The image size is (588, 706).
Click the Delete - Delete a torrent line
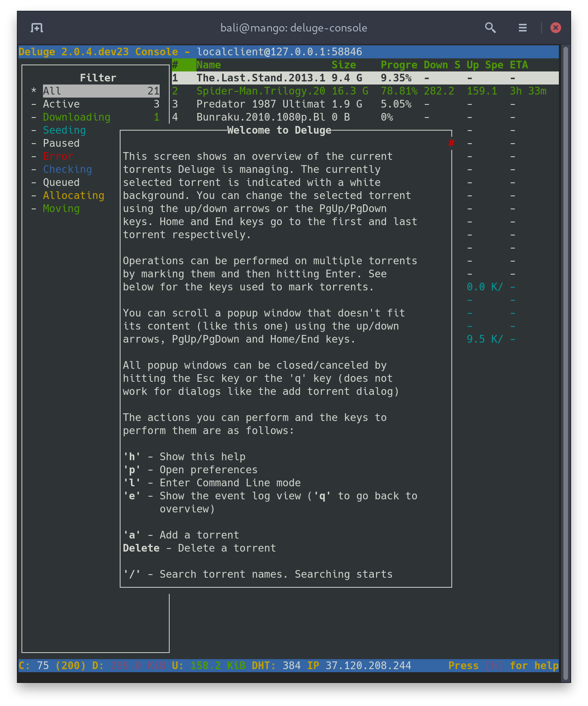(x=199, y=548)
